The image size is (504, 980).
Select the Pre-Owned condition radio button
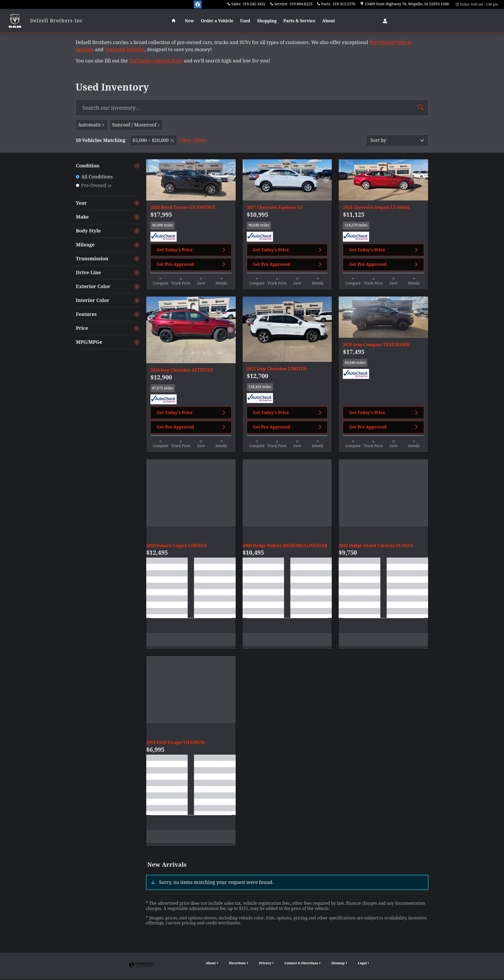tap(78, 186)
